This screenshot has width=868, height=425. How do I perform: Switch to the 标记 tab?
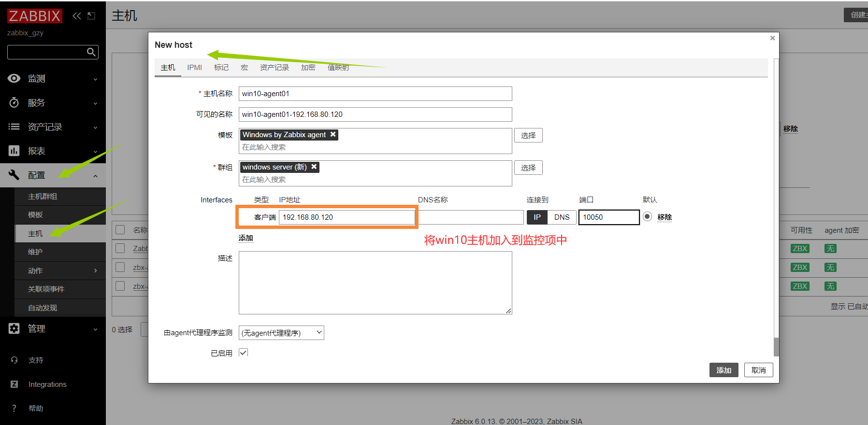click(x=221, y=68)
